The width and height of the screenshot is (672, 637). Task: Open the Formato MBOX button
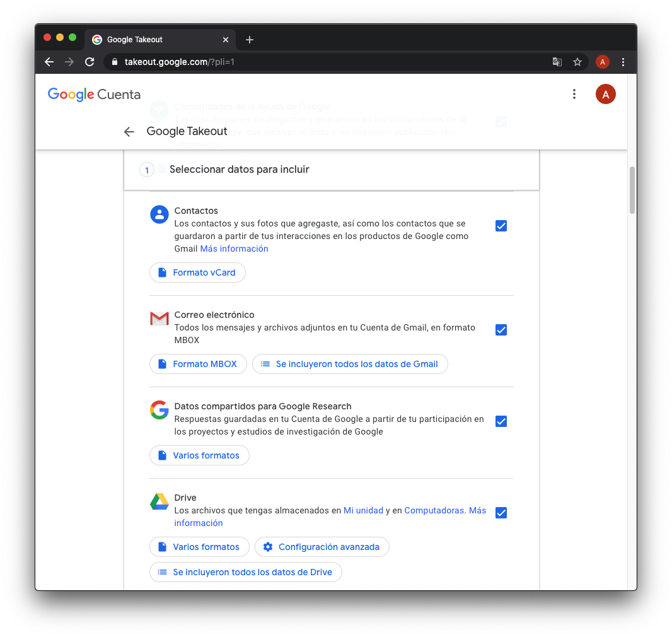pos(198,364)
